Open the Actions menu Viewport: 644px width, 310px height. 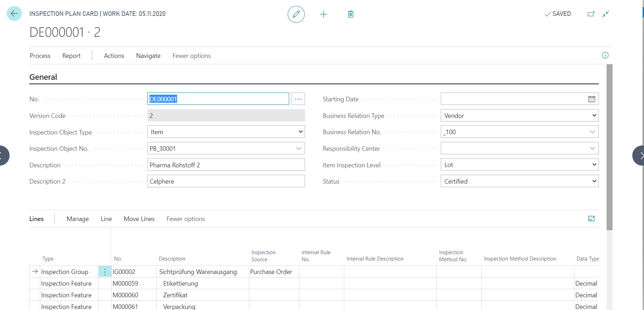pyautogui.click(x=114, y=56)
